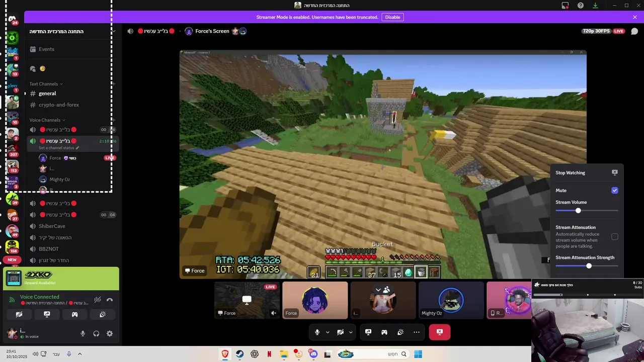Collapse the Voice Channels category
The width and height of the screenshot is (644, 362).
[x=48, y=120]
